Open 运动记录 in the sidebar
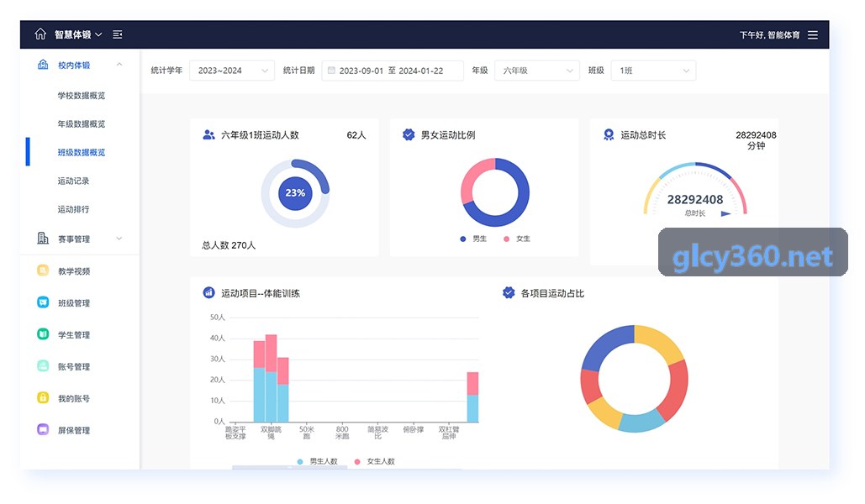The height and width of the screenshot is (504, 865). point(73,181)
